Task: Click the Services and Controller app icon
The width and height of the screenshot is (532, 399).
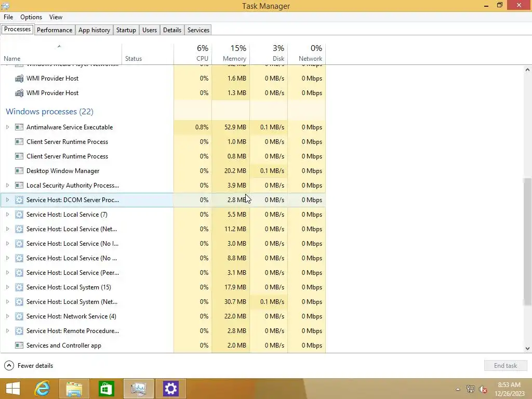Action: tap(19, 345)
